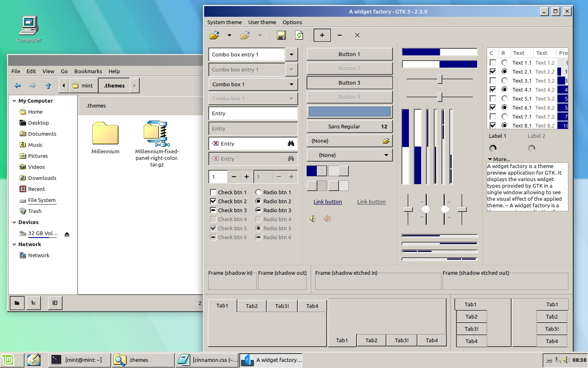The height and width of the screenshot is (368, 588).
Task: Go up to parent folder in file manager
Action: [x=48, y=85]
